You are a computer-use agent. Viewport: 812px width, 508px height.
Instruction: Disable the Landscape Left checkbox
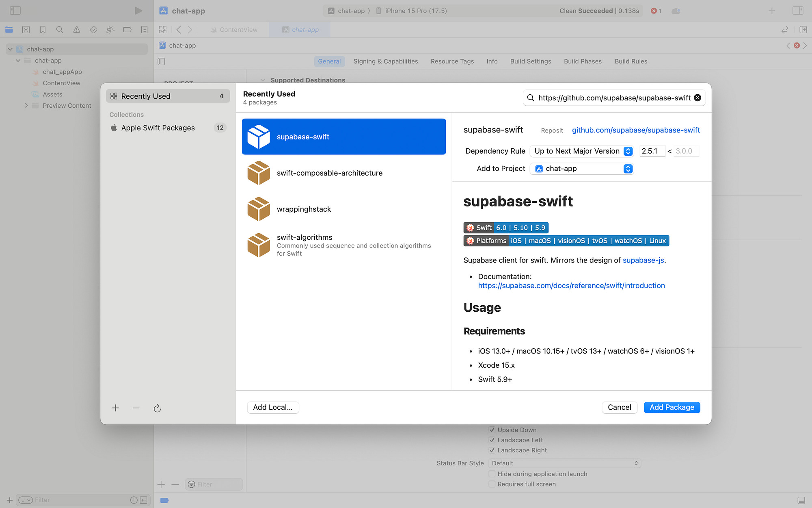click(x=492, y=440)
